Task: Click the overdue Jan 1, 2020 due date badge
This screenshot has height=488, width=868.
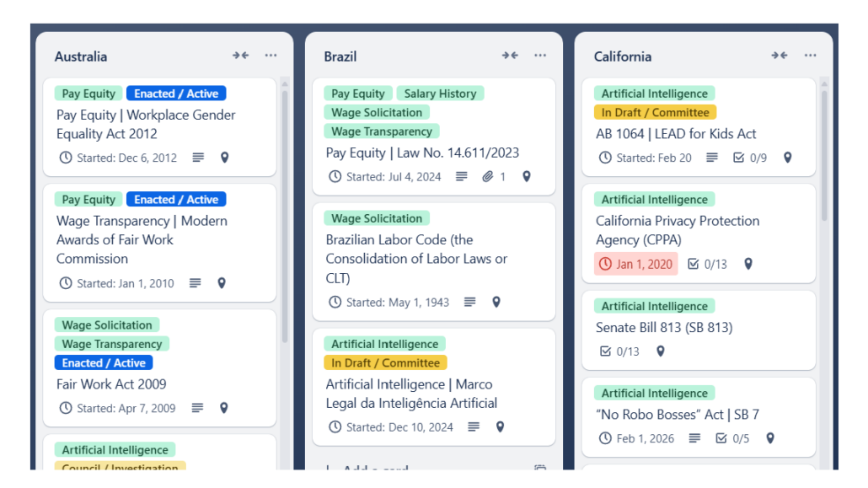Action: point(636,264)
